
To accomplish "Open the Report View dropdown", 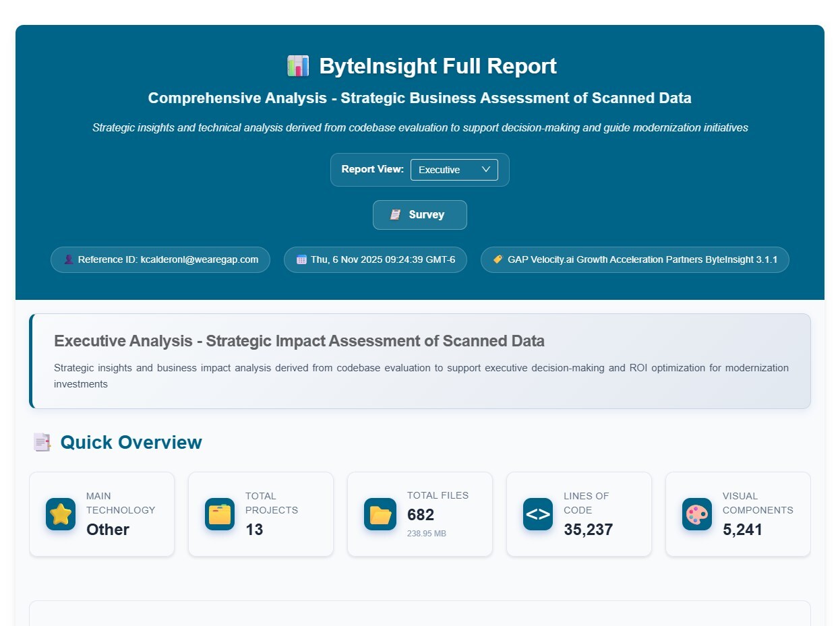I will (x=454, y=170).
